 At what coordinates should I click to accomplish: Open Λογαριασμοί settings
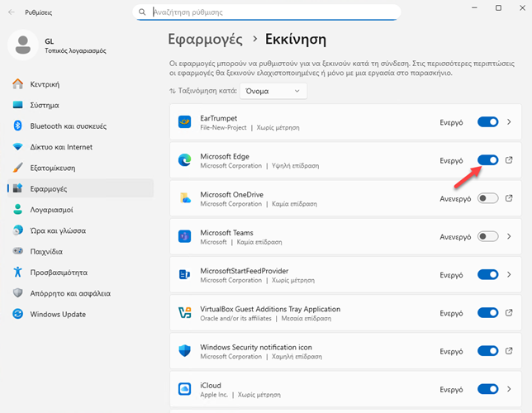pyautogui.click(x=80, y=210)
